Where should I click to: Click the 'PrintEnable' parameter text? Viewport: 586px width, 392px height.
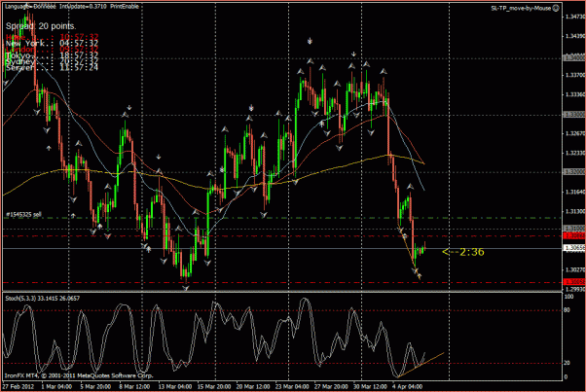pyautogui.click(x=125, y=7)
